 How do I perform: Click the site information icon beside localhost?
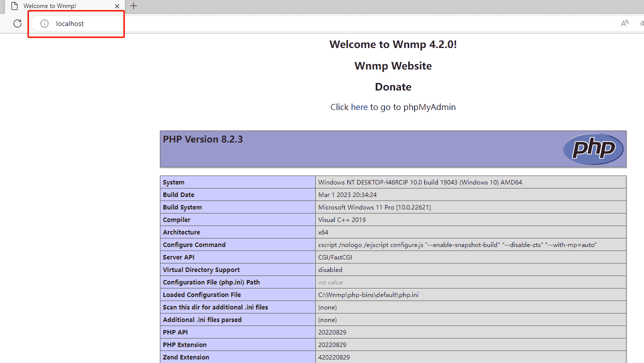tap(44, 23)
